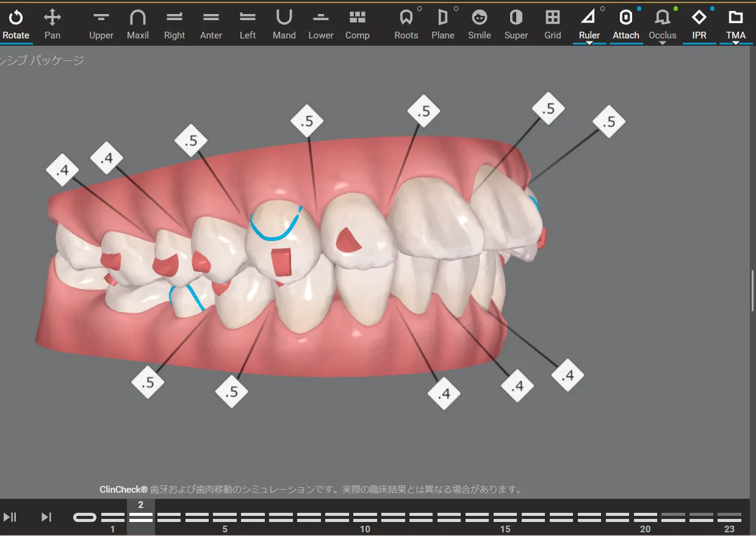Select the Rotate tool
The width and height of the screenshot is (756, 536).
(16, 24)
